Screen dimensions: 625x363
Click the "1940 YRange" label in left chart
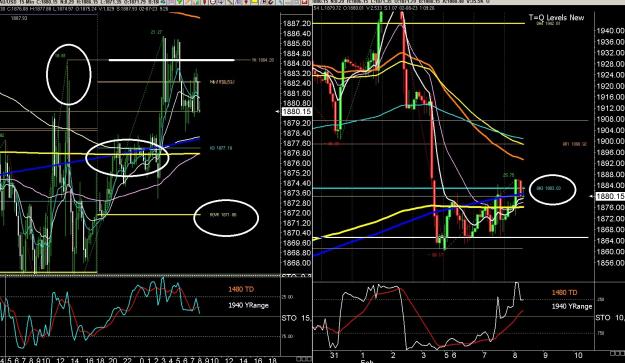248,305
